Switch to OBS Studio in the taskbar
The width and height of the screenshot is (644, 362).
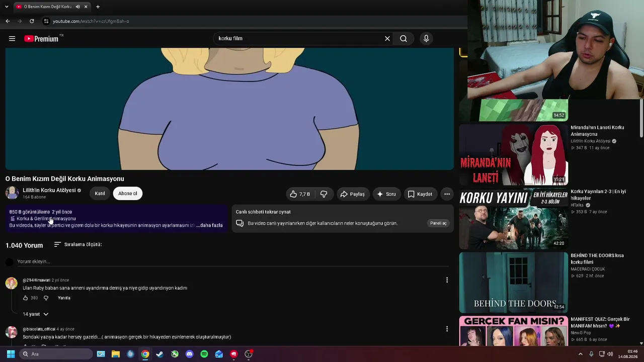click(249, 354)
